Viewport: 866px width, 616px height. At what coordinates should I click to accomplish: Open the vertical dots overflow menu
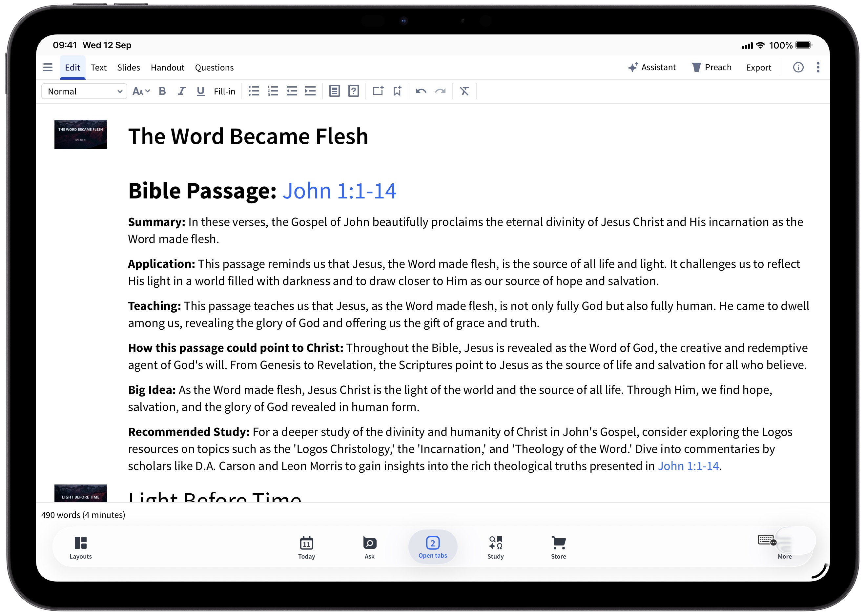click(x=818, y=68)
